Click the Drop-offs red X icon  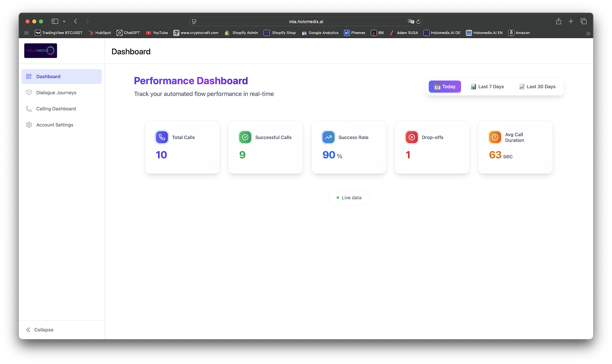(x=412, y=137)
